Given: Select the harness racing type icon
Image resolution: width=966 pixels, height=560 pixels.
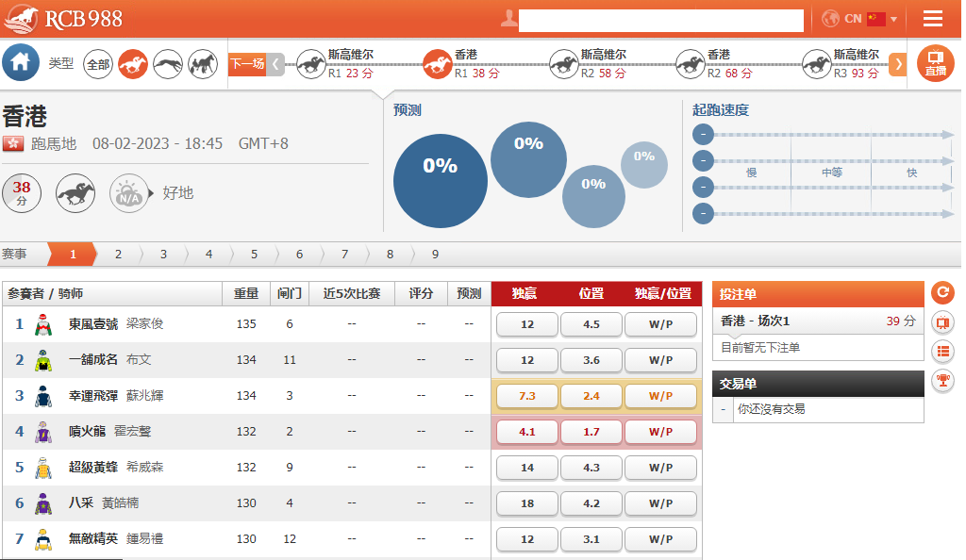Looking at the screenshot, I should tap(202, 64).
